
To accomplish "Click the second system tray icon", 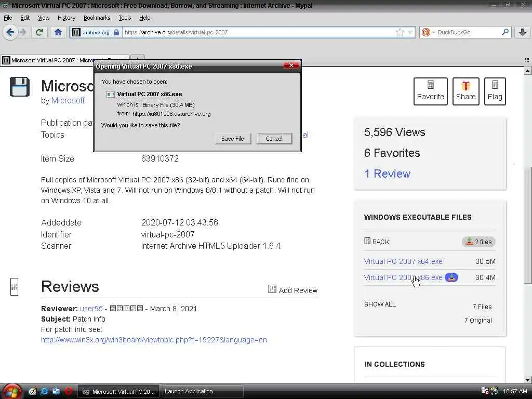I will 495,391.
